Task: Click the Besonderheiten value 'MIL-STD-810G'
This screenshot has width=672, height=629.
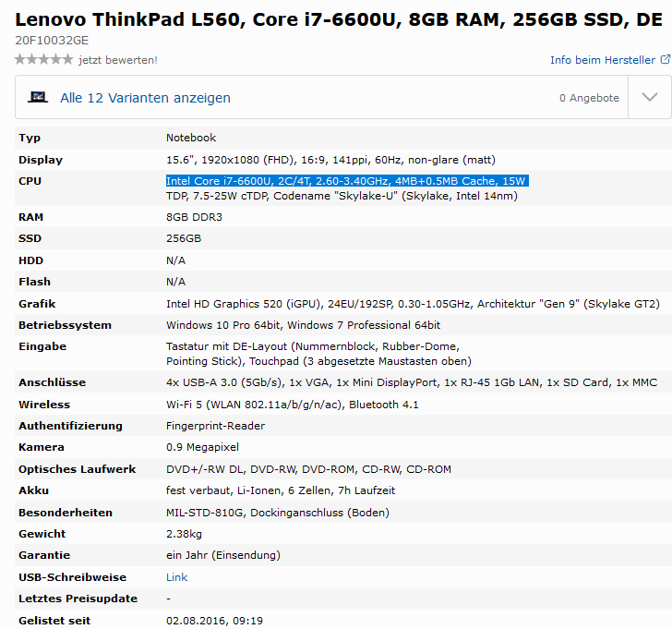Action: pyautogui.click(x=205, y=513)
